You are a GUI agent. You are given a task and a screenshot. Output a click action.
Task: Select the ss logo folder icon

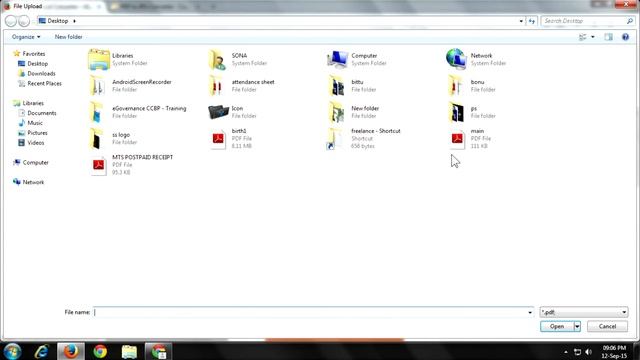coord(97,139)
